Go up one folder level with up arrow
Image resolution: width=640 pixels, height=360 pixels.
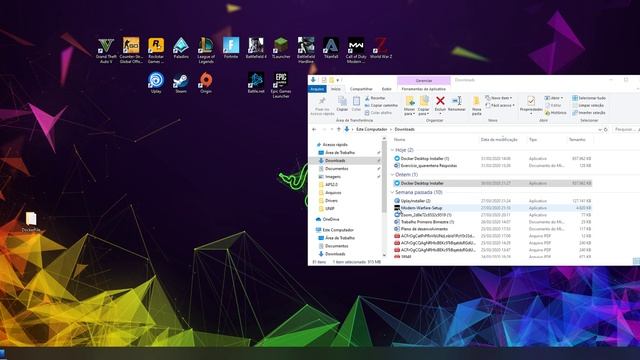(338, 129)
